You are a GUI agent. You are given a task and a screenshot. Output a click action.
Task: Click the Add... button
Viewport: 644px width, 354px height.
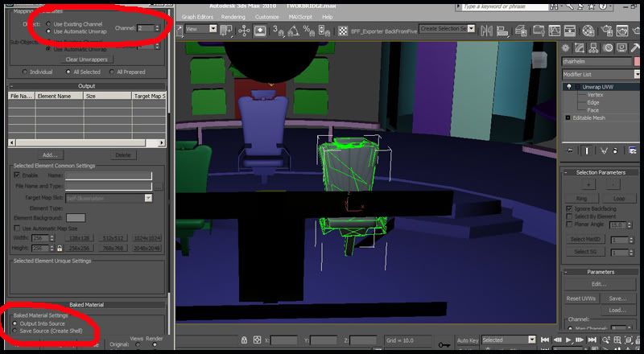click(51, 154)
